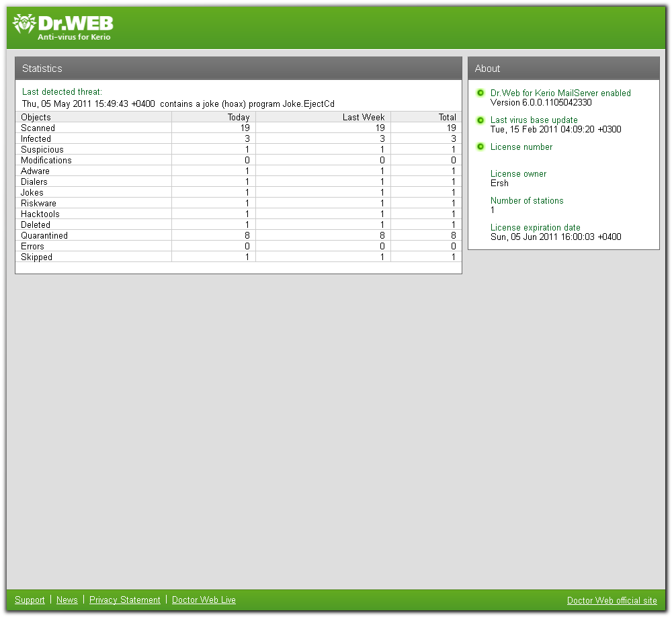
Task: Select the Adware row label
Action: click(x=35, y=171)
